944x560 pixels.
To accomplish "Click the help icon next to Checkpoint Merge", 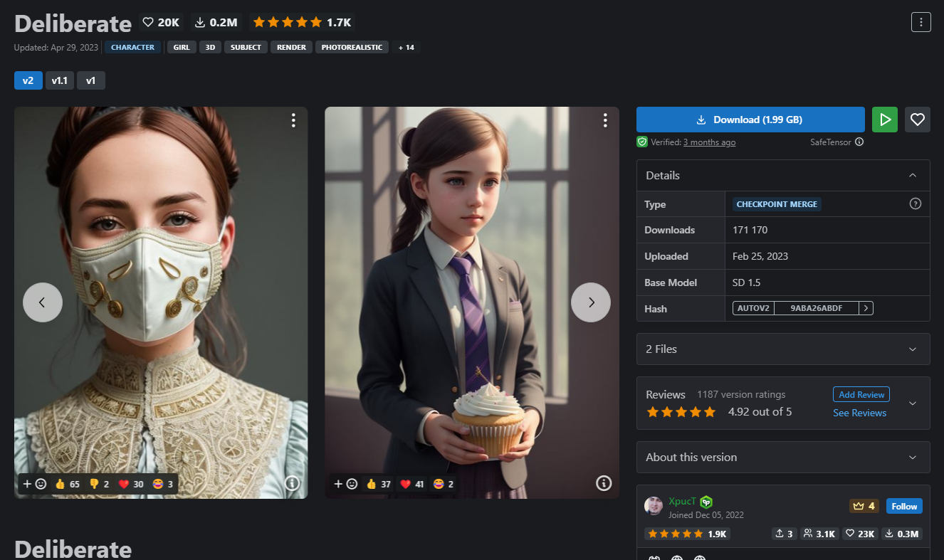I will pyautogui.click(x=916, y=204).
